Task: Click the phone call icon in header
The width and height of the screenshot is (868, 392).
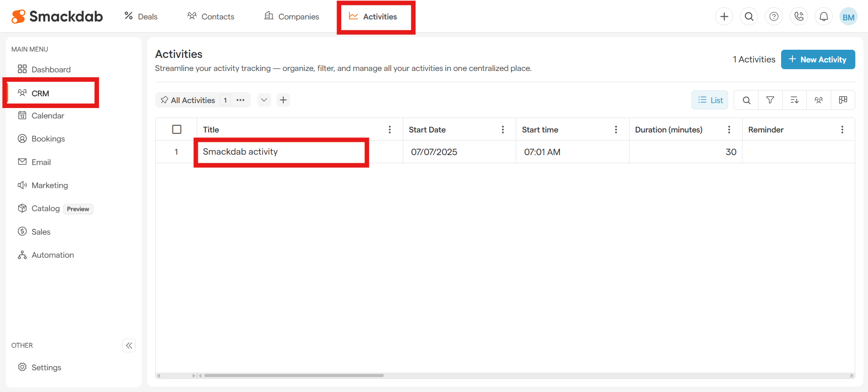Action: coord(799,17)
